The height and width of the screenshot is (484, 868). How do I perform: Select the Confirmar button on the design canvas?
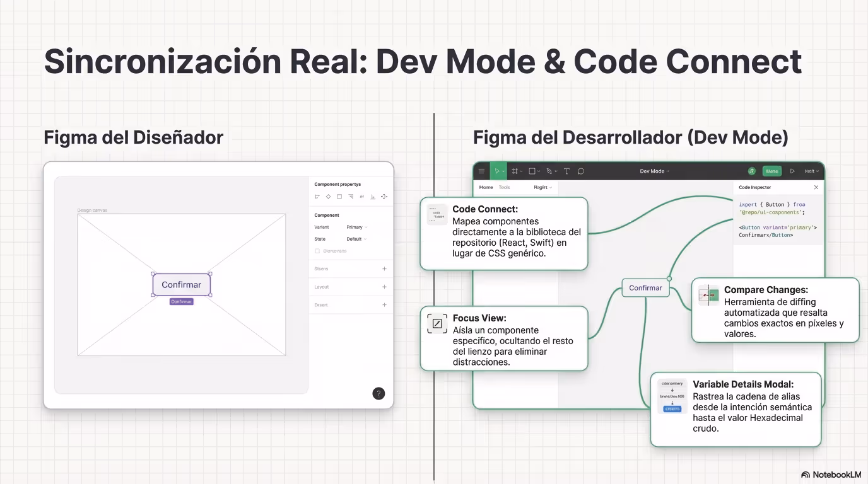coord(182,285)
